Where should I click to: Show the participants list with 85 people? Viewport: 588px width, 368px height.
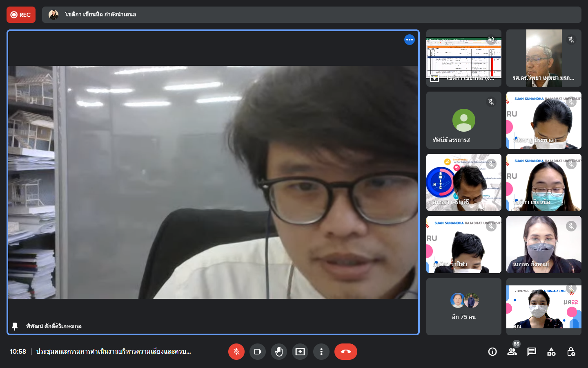tap(512, 352)
